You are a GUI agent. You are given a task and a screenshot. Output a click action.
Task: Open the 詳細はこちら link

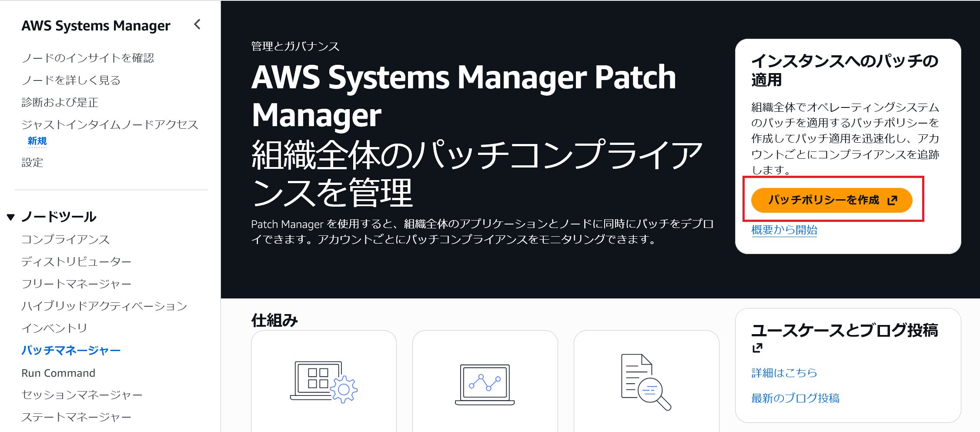point(784,373)
